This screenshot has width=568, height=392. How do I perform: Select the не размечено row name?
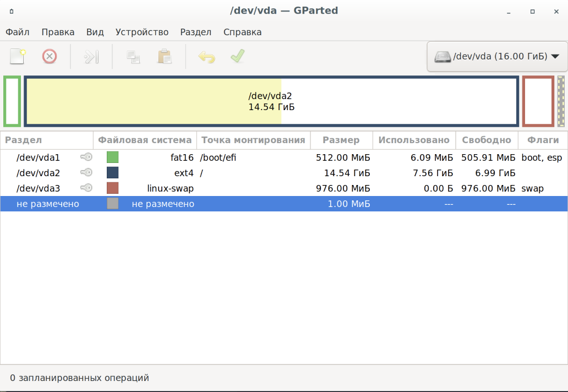pyautogui.click(x=48, y=204)
